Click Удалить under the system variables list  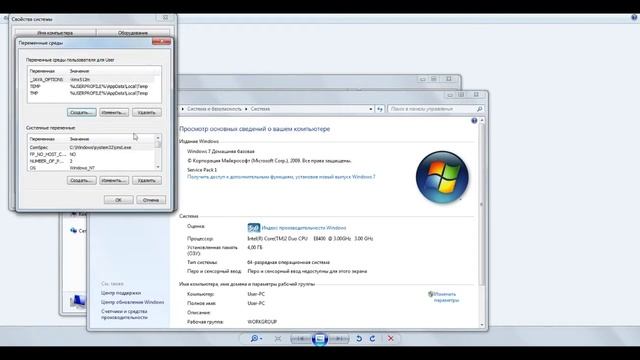pos(147,180)
